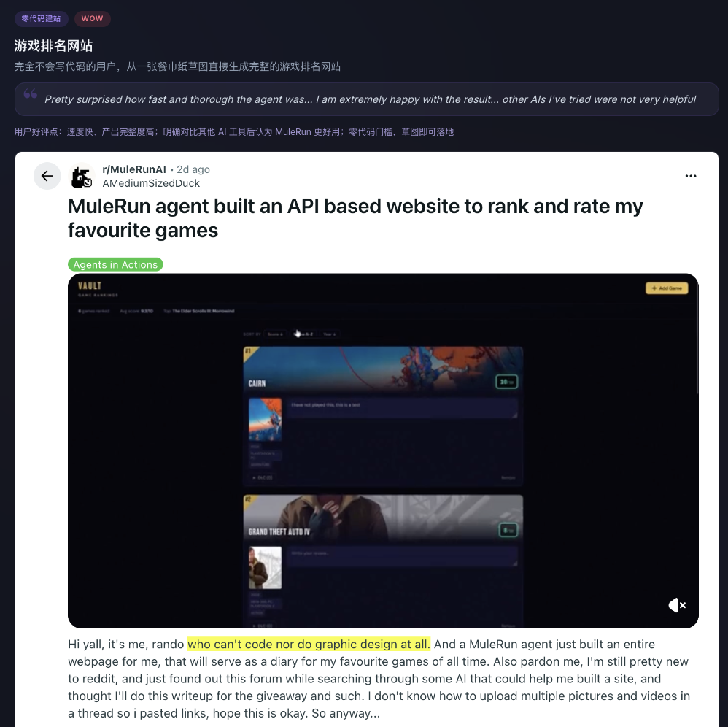Click the Cairn review text field
The image size is (728, 727).
pyautogui.click(x=402, y=408)
